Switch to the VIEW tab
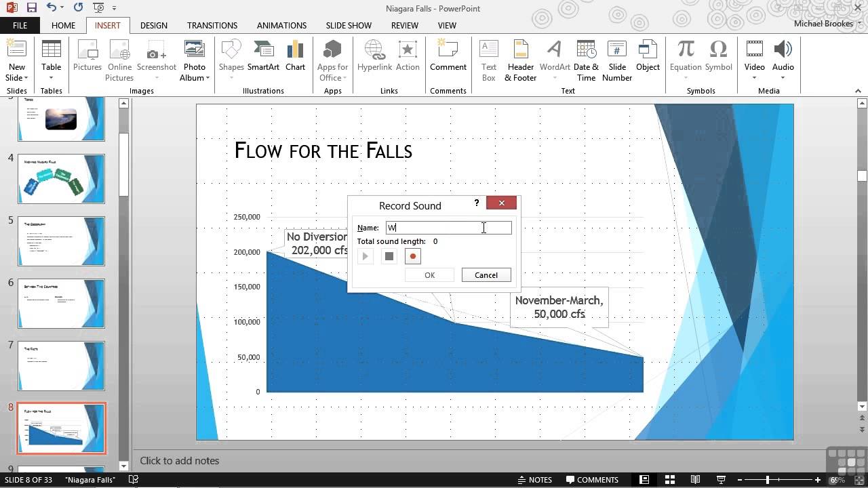868x488 pixels. (447, 25)
